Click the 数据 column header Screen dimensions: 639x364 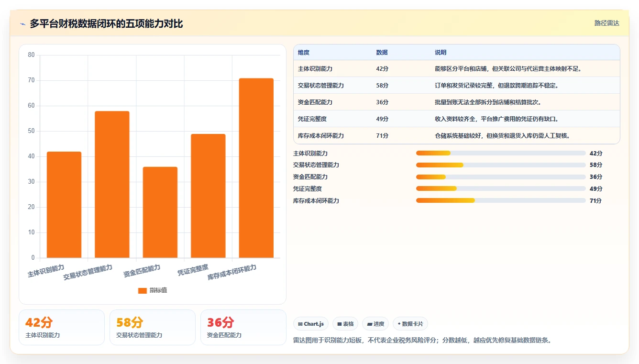pos(382,53)
